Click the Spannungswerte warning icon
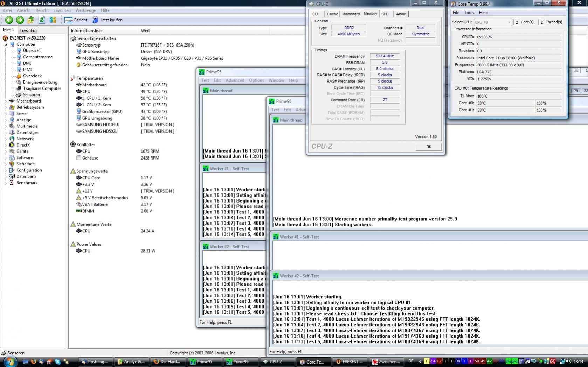Image resolution: width=588 pixels, height=367 pixels. pyautogui.click(x=73, y=171)
